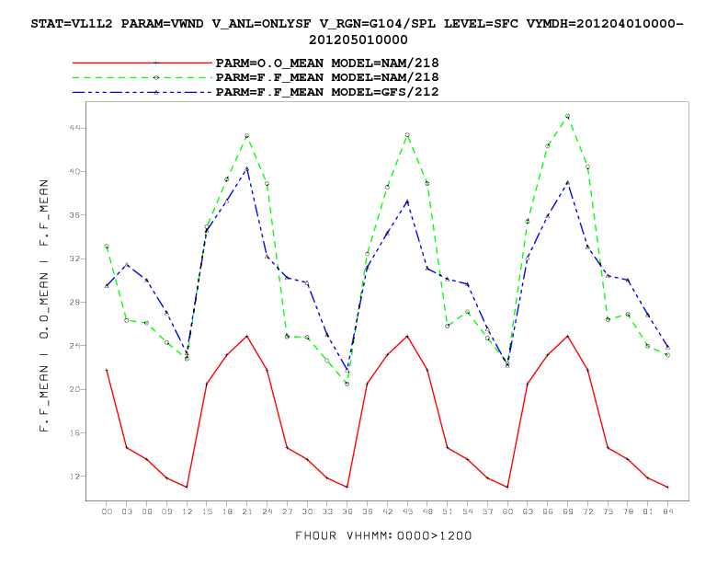Click the vertical y-axis title with F.F_MEAN and O.O_MEAN
This screenshot has width=728, height=563.
44,305
